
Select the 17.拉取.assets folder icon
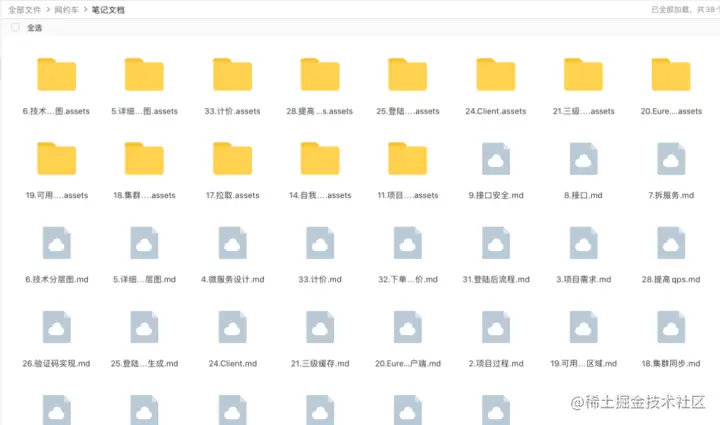232,158
